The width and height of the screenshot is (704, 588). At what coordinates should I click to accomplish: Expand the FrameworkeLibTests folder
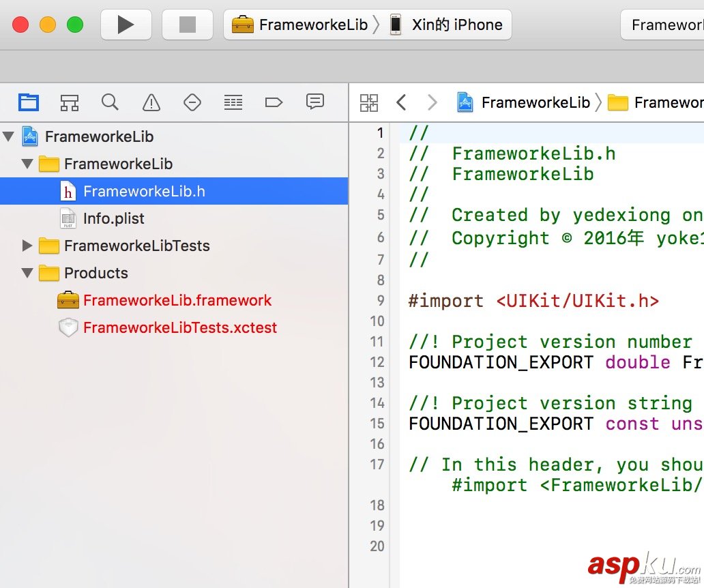click(27, 246)
